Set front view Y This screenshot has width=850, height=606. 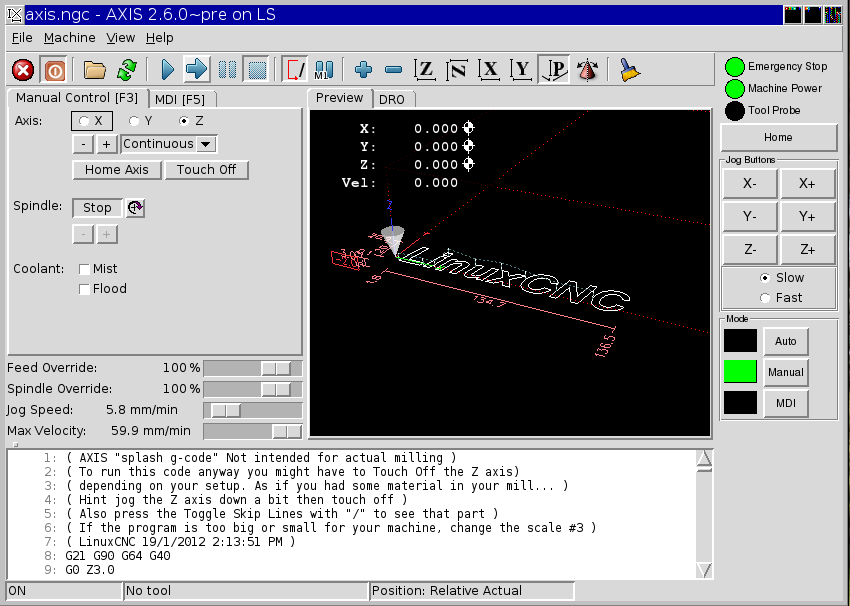point(521,70)
